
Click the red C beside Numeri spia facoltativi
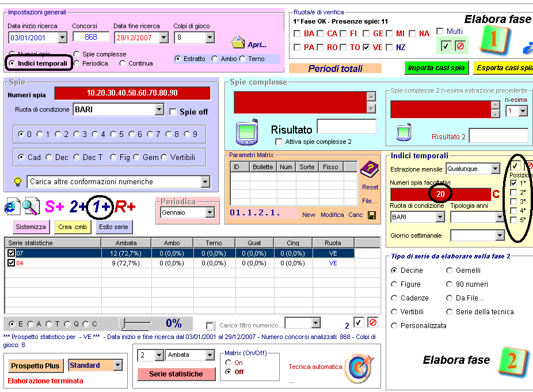click(x=496, y=194)
